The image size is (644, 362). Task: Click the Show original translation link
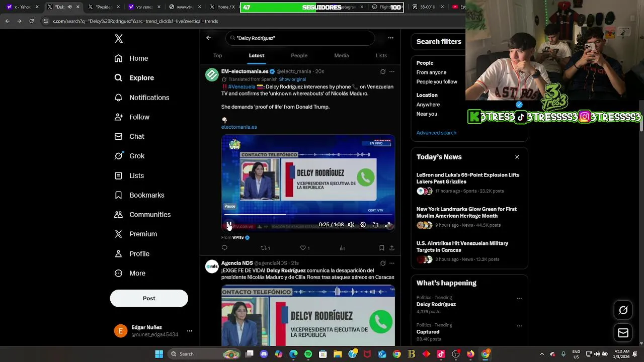[x=292, y=79]
